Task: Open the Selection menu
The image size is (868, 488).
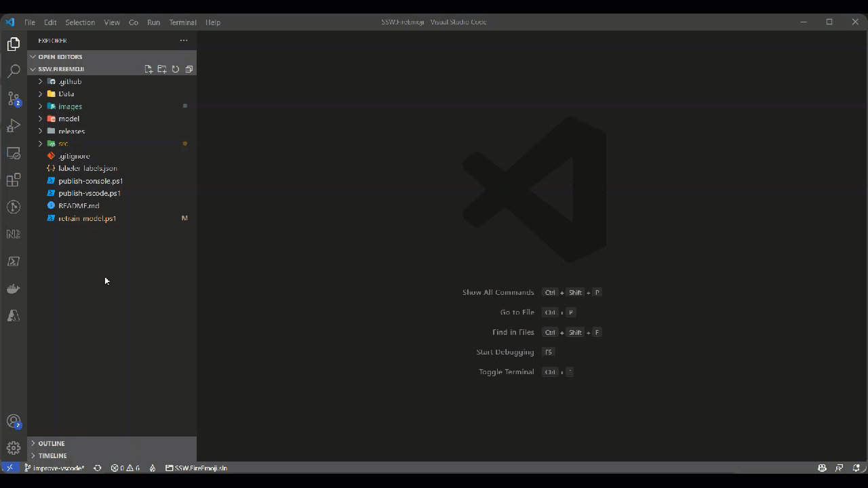Action: pyautogui.click(x=80, y=22)
